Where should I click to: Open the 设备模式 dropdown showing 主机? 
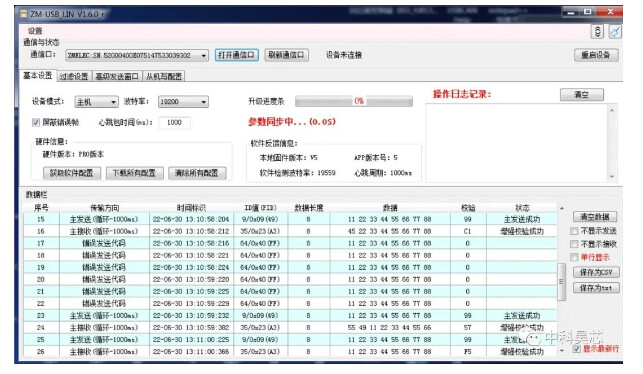click(96, 102)
